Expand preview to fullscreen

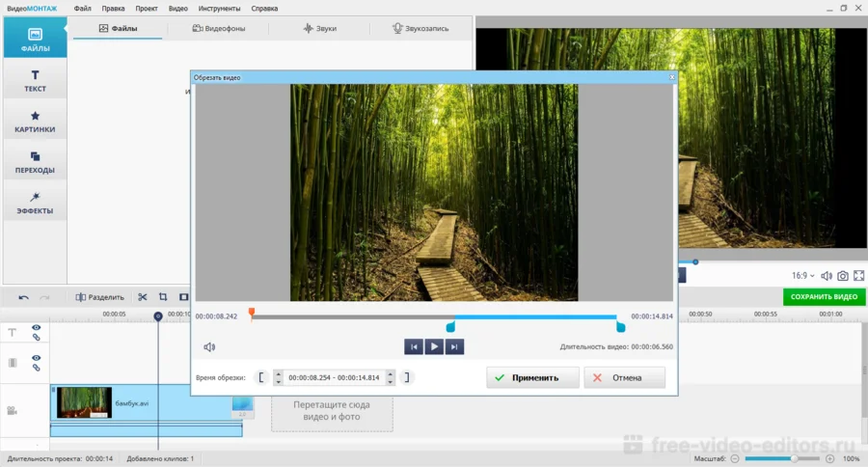[x=858, y=275]
